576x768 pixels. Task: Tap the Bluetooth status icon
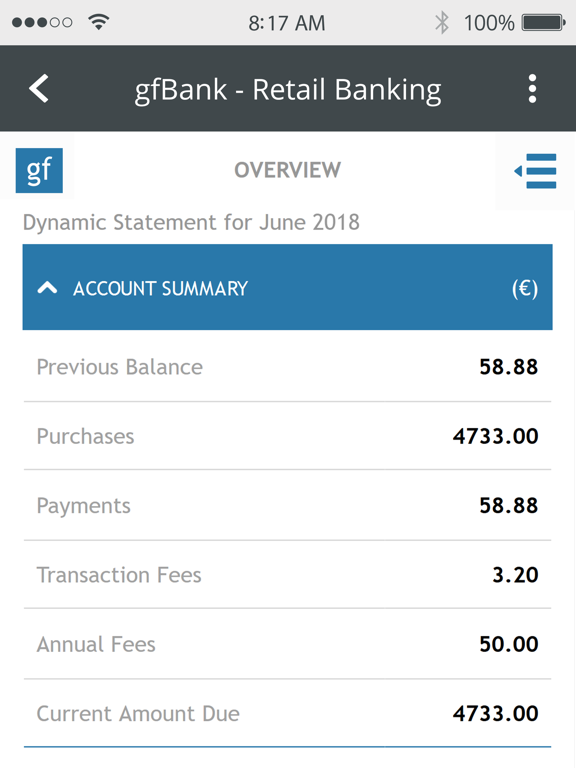click(442, 23)
